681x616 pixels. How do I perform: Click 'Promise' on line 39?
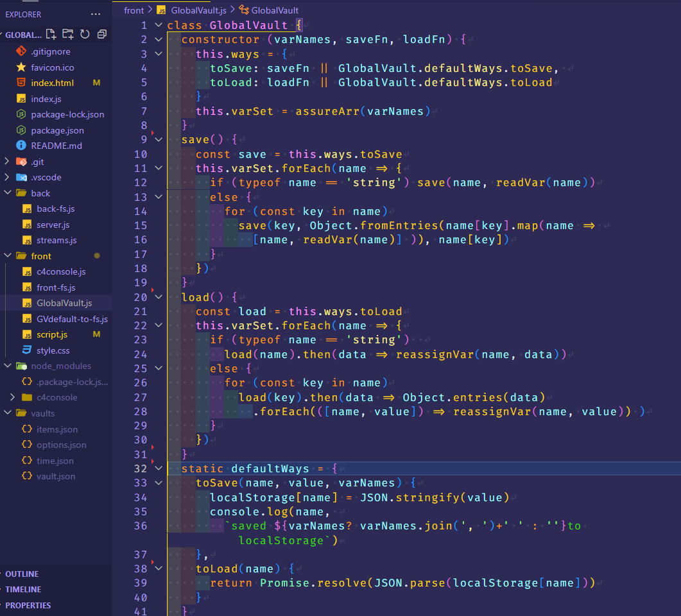[285, 583]
